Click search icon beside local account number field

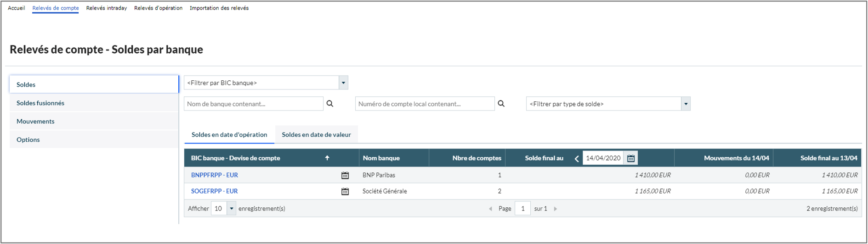click(501, 104)
